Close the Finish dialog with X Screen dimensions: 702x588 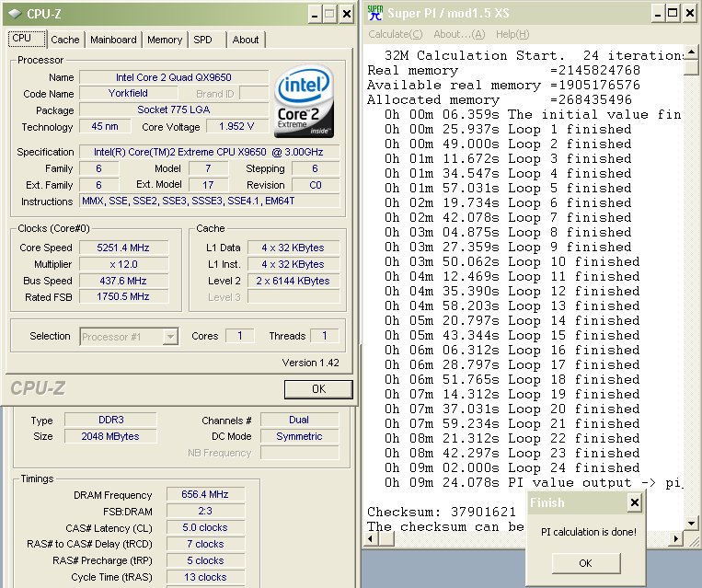[x=635, y=502]
